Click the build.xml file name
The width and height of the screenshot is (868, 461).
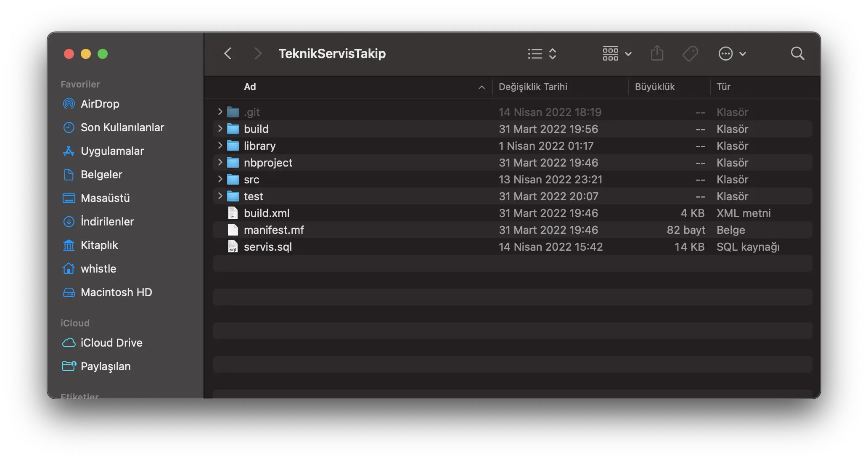point(267,213)
